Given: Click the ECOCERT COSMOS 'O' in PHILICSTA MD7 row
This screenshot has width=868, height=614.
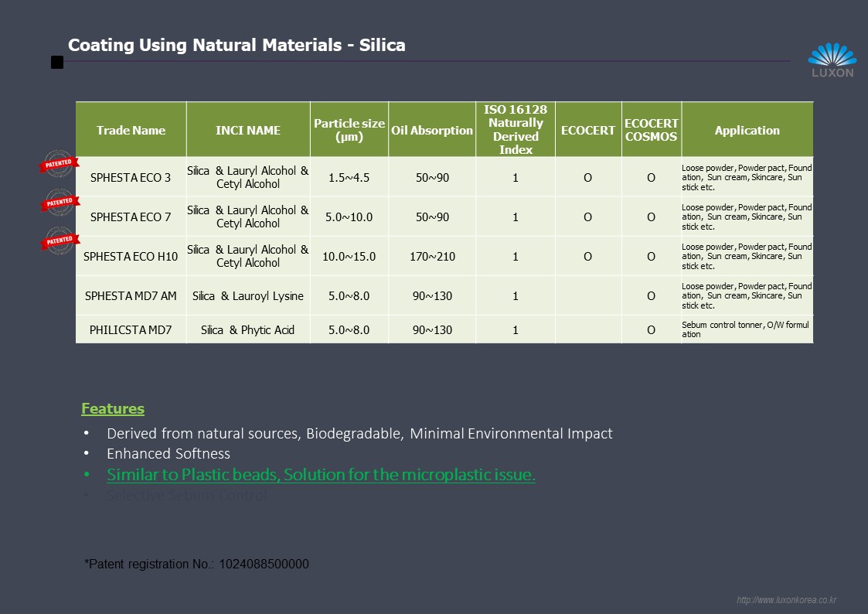Looking at the screenshot, I should click(652, 329).
